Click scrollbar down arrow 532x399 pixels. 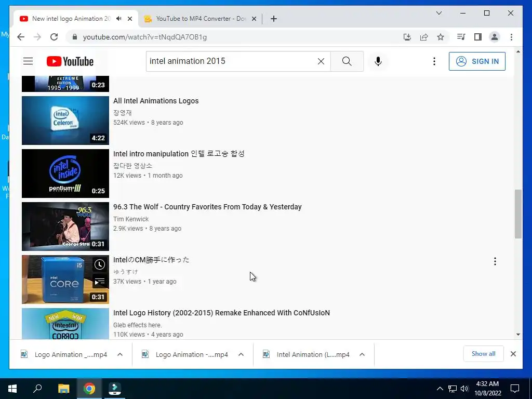[518, 335]
